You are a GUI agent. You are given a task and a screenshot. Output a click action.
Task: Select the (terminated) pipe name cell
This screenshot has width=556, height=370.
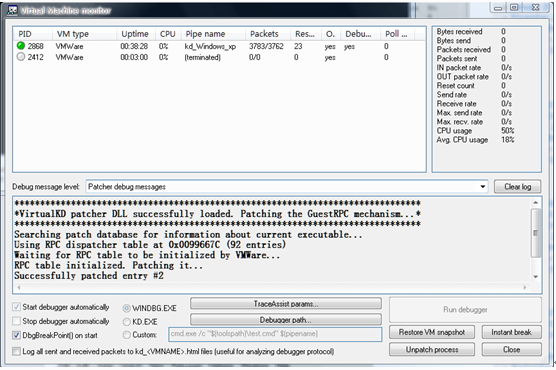[202, 57]
